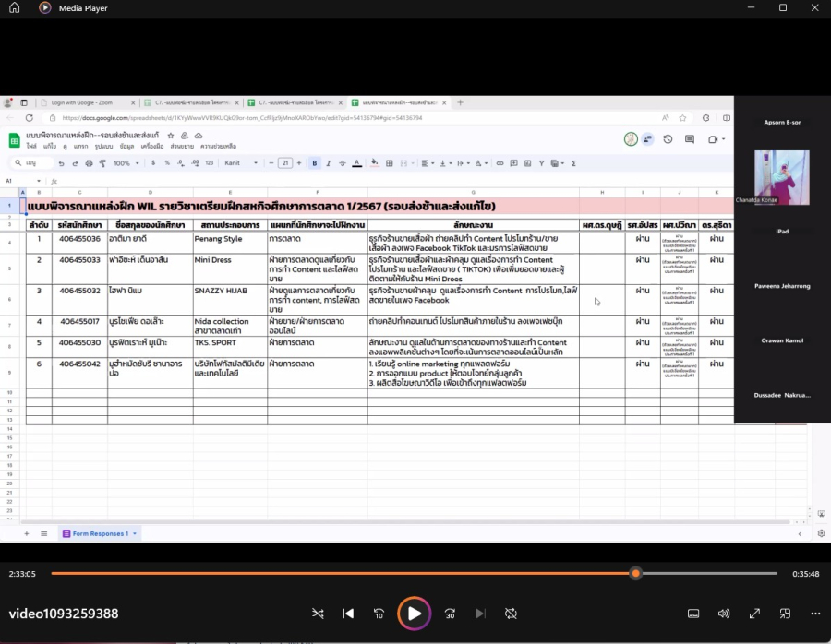Click the insert chart icon
The image size is (831, 644).
pyautogui.click(x=527, y=163)
